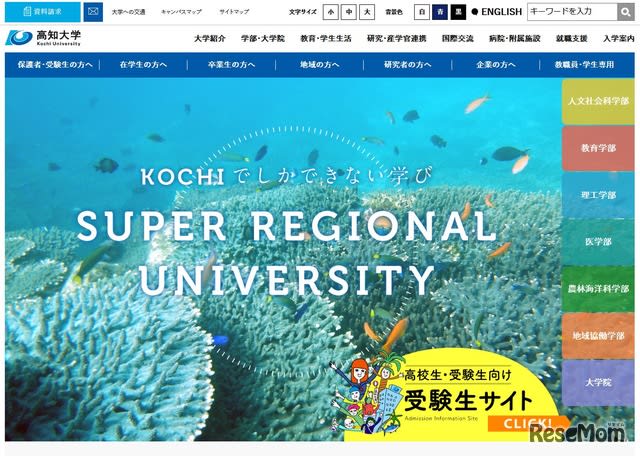Screen dimensions: 640x456
Task: Open the 資料請求 document request button
Action: 43,12
